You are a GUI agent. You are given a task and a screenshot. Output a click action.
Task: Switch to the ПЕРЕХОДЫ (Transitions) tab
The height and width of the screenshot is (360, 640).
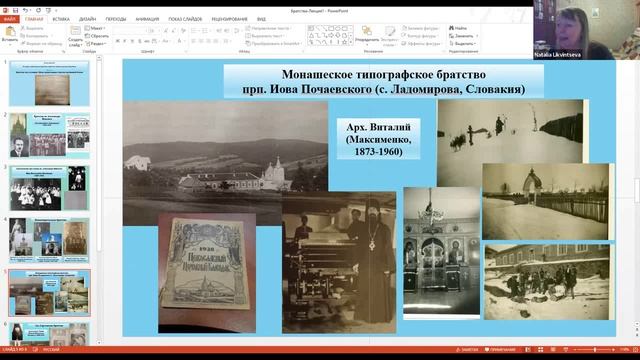pos(116,19)
